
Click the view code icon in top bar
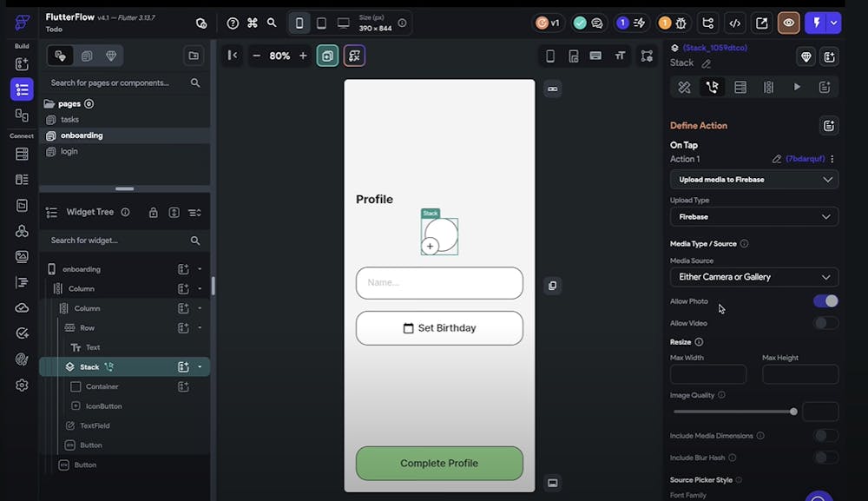click(x=734, y=23)
